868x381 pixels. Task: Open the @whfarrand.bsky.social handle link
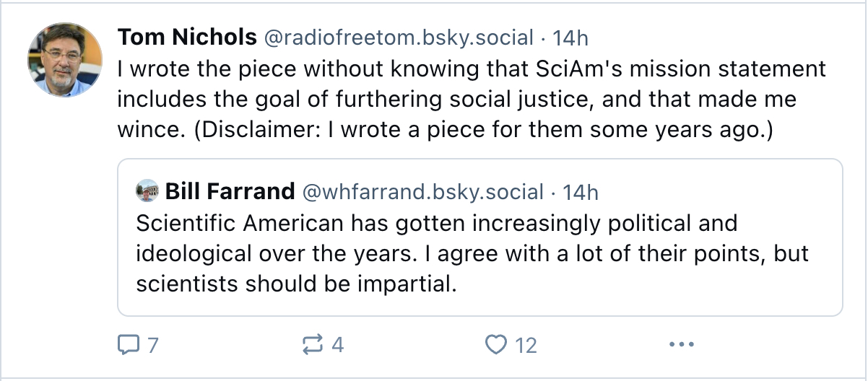coord(422,191)
